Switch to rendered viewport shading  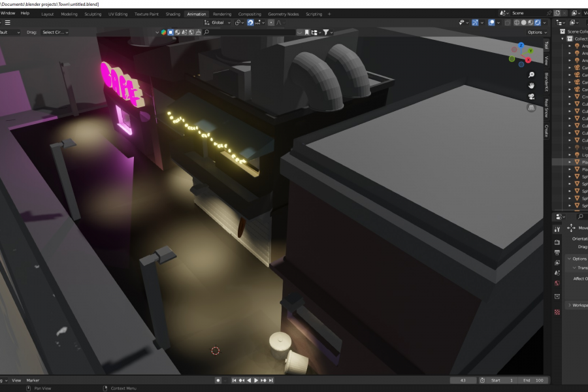(538, 22)
